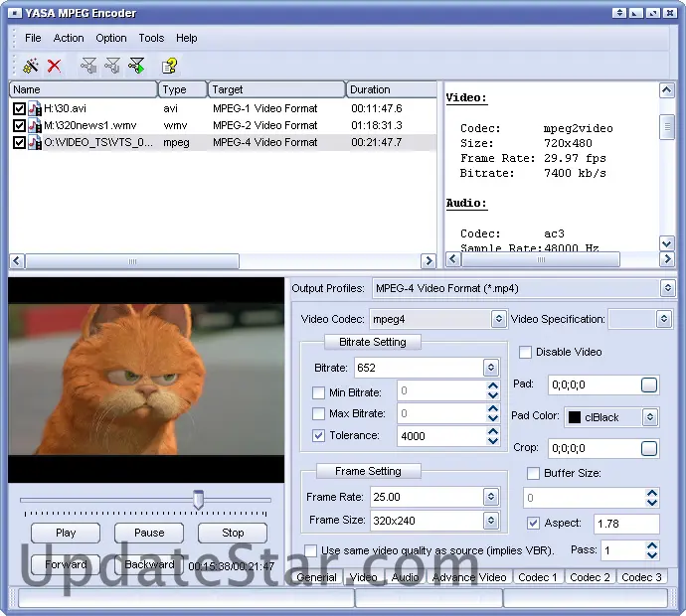Sort by the Duration column header
Image resolution: width=686 pixels, height=616 pixels.
point(391,89)
